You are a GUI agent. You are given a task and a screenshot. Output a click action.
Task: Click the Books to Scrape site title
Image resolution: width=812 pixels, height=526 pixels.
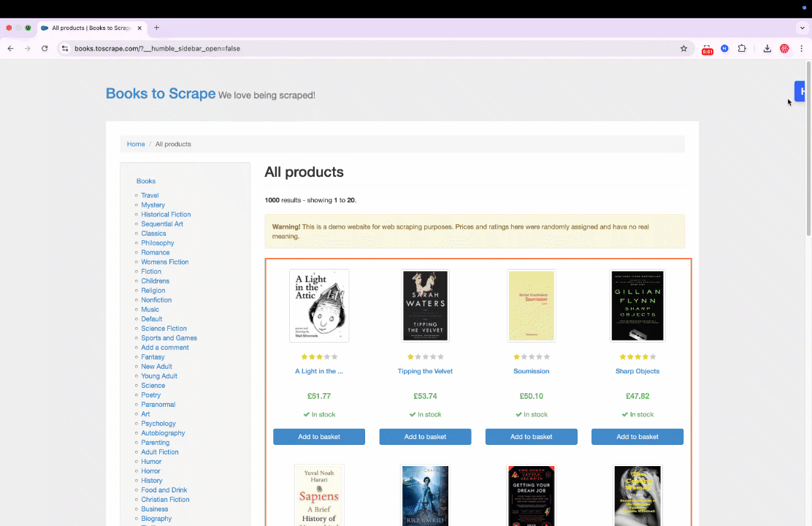click(x=161, y=94)
